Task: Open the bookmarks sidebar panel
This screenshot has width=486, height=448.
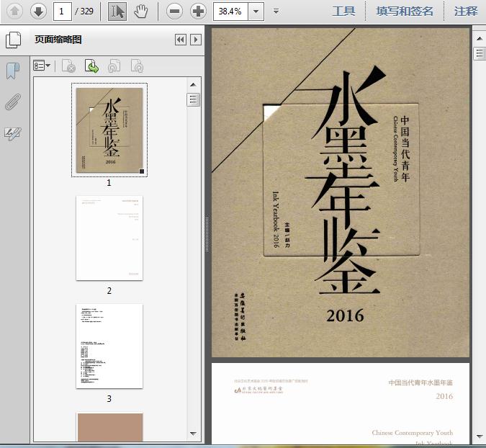Action: coord(13,71)
